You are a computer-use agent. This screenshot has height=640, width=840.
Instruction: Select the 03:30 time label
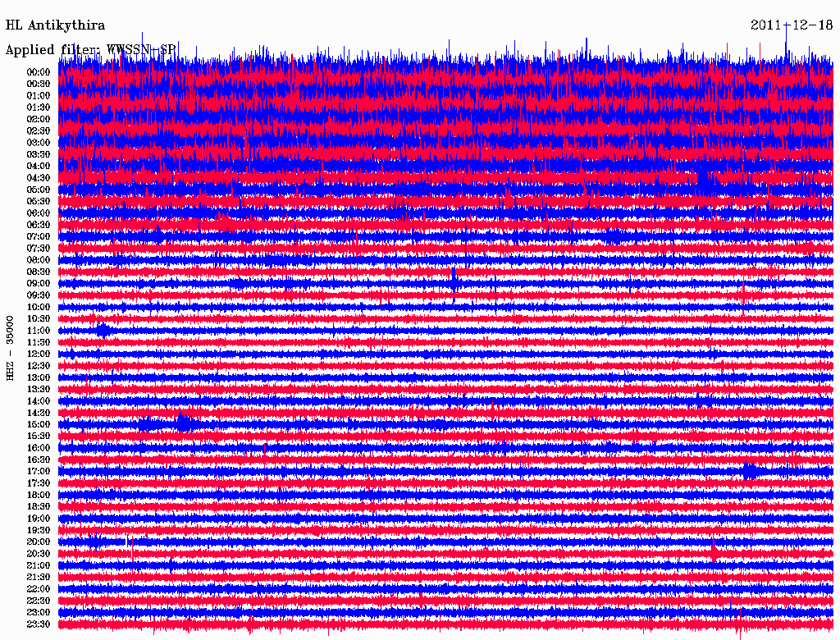click(x=39, y=154)
